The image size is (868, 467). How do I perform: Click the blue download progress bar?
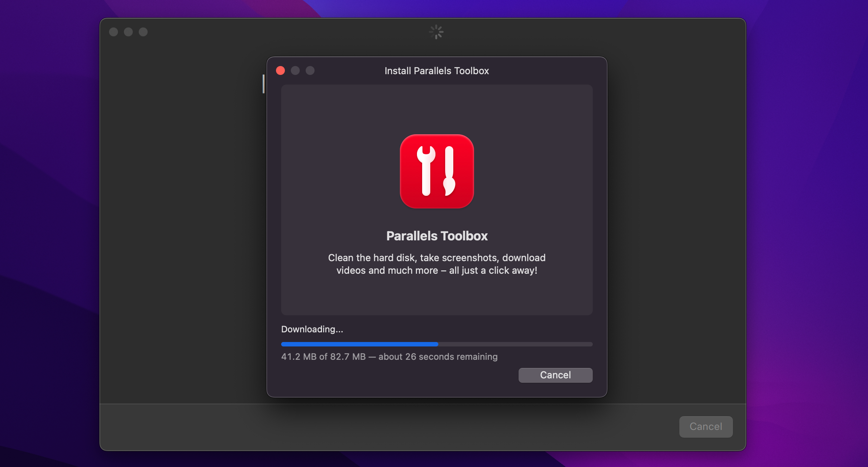point(437,344)
